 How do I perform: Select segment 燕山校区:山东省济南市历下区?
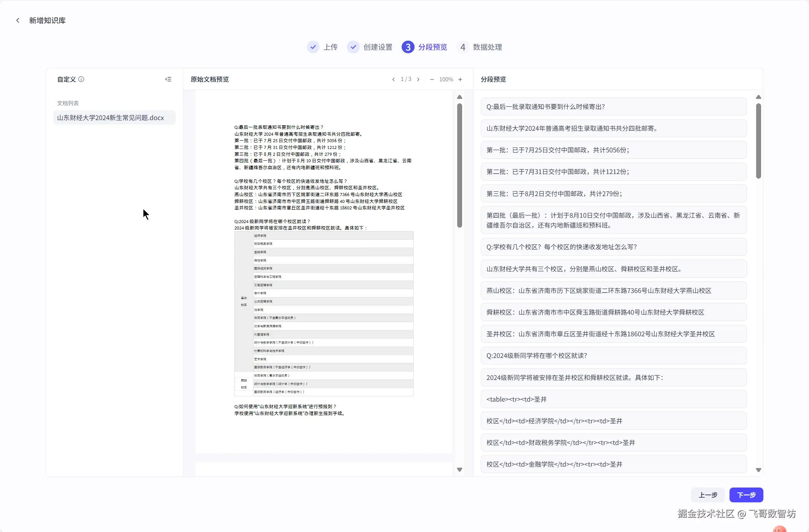[x=614, y=291]
